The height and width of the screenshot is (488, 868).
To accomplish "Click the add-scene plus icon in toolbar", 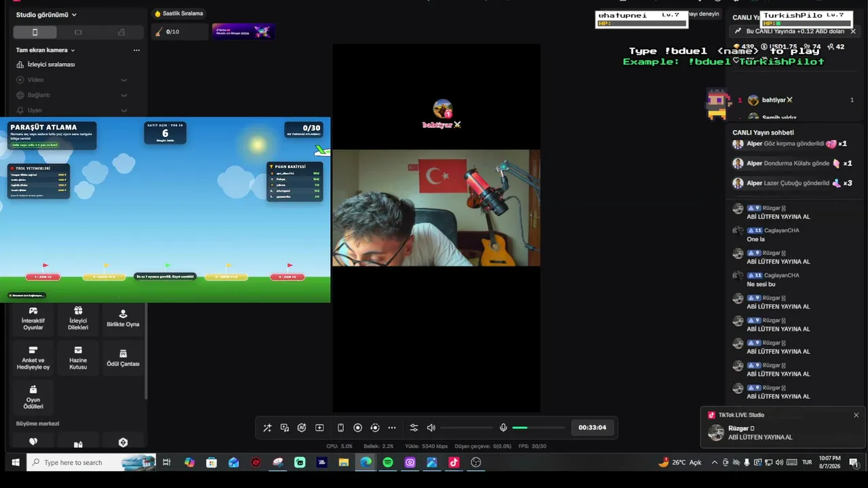I will 319,428.
